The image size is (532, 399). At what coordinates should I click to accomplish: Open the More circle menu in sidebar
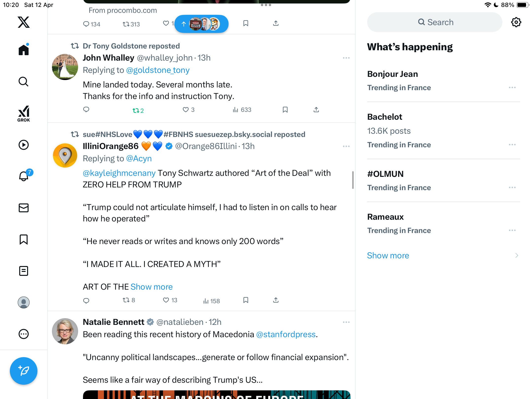click(x=24, y=334)
